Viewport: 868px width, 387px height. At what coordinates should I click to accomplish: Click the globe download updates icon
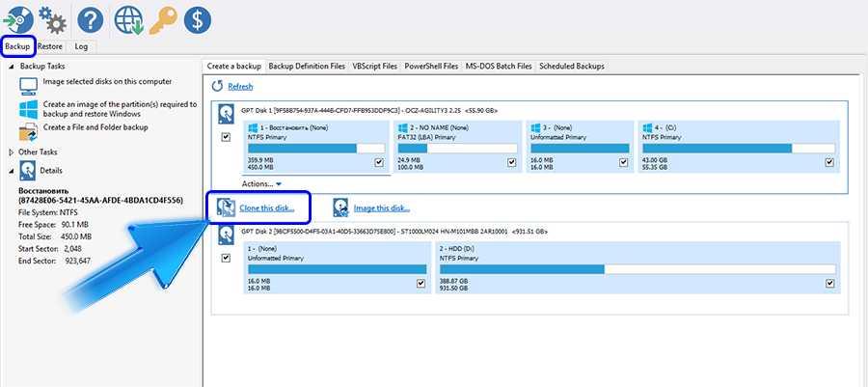[128, 18]
